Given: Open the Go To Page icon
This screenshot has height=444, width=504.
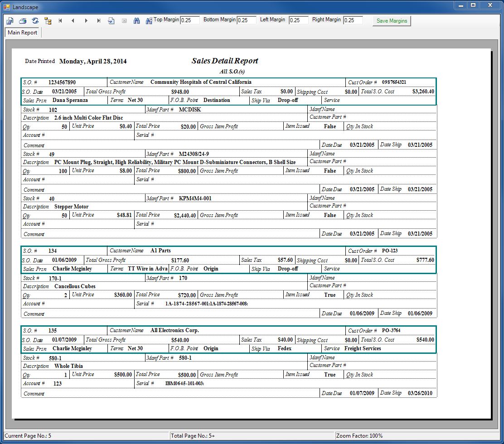Looking at the screenshot, I should coord(111,21).
